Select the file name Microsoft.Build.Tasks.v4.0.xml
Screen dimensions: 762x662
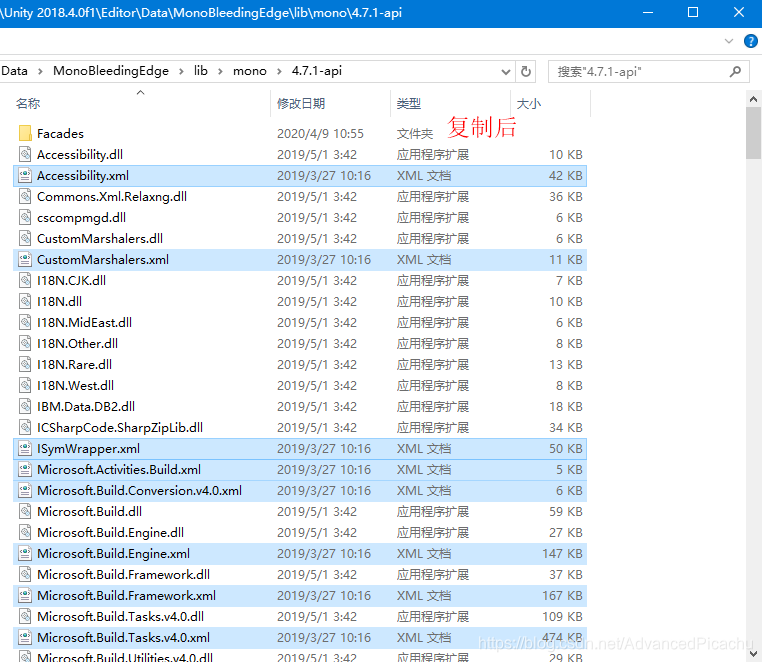[x=123, y=637]
